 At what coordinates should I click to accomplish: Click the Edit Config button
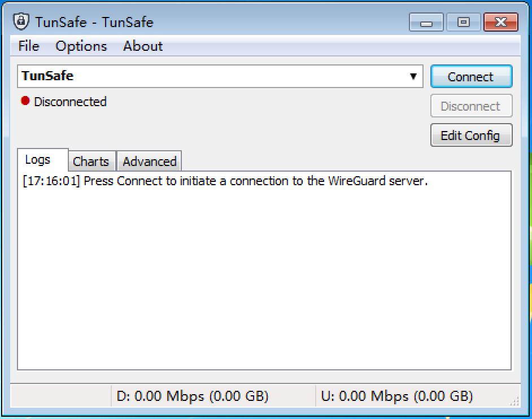(471, 136)
